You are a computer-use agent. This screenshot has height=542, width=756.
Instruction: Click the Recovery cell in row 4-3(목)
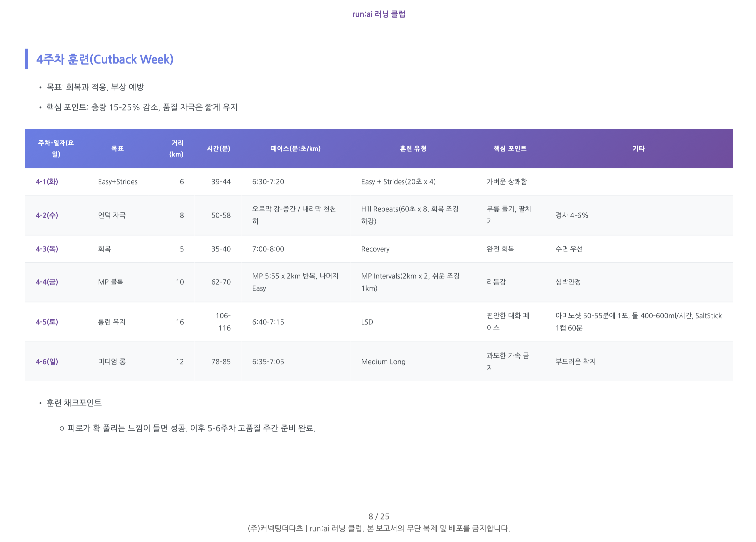pyautogui.click(x=375, y=249)
